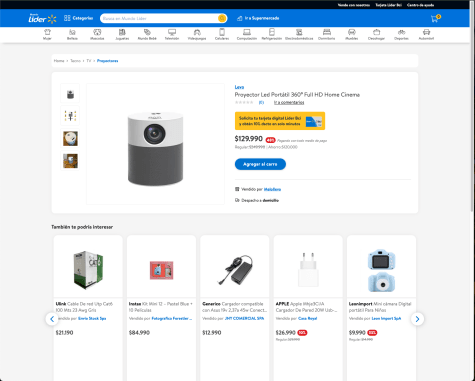Open Vende con nosotros link
This screenshot has width=475, height=381.
pyautogui.click(x=354, y=5)
